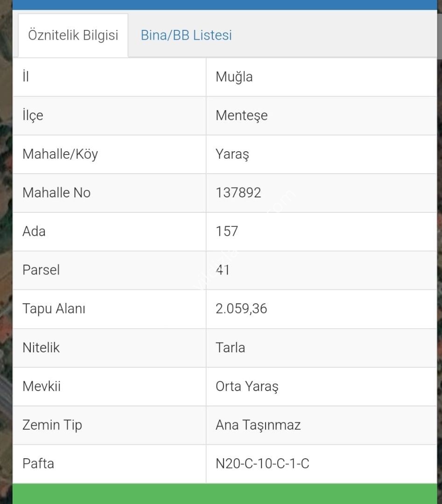Select the Pafta value N20-C-10-C-1-C
The image size is (442, 504).
click(x=262, y=464)
